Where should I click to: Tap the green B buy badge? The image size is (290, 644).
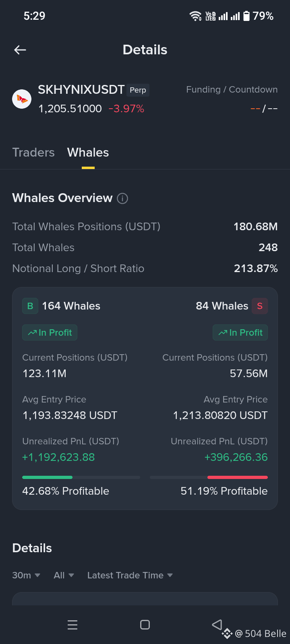(30, 306)
